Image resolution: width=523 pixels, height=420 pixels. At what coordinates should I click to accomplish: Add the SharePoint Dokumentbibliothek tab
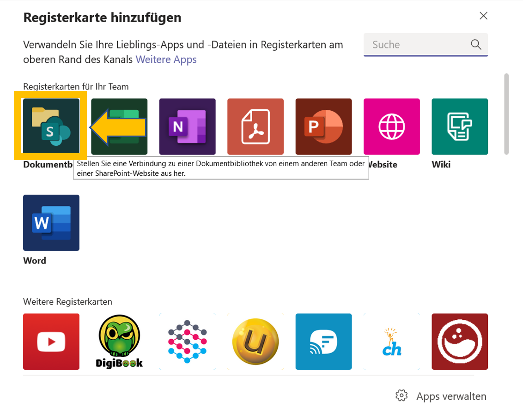click(51, 126)
